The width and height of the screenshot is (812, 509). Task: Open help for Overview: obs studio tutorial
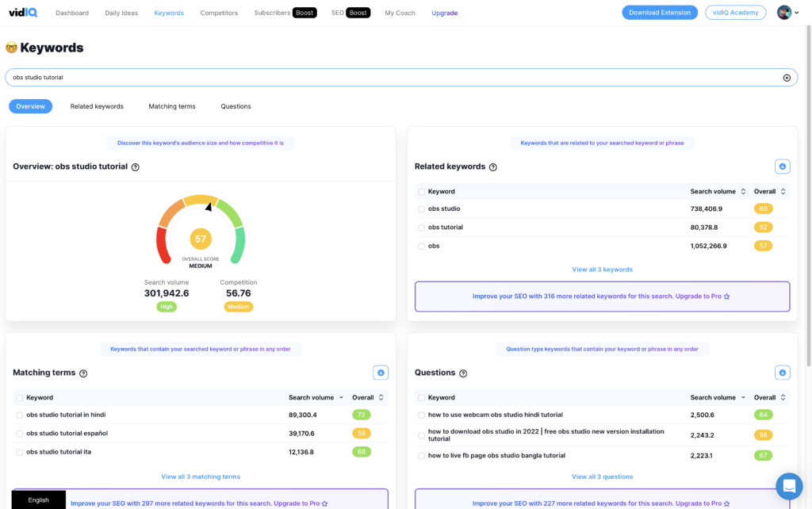pyautogui.click(x=135, y=167)
